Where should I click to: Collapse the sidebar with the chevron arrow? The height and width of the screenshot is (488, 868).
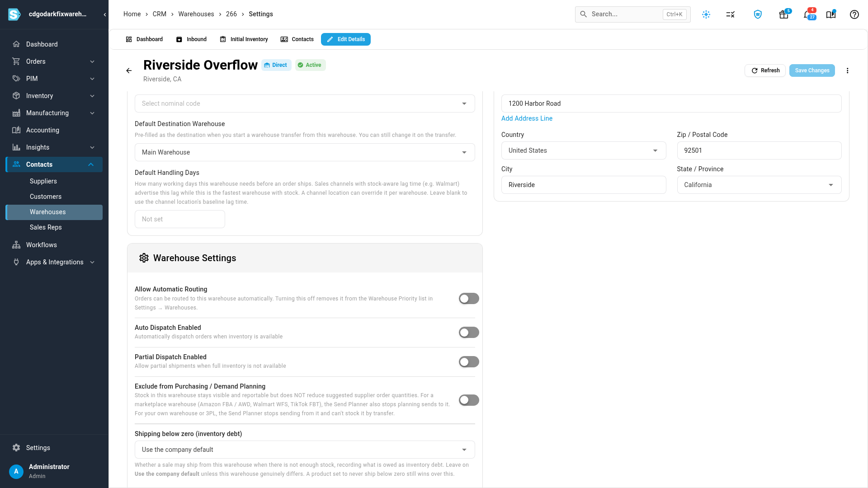(105, 14)
